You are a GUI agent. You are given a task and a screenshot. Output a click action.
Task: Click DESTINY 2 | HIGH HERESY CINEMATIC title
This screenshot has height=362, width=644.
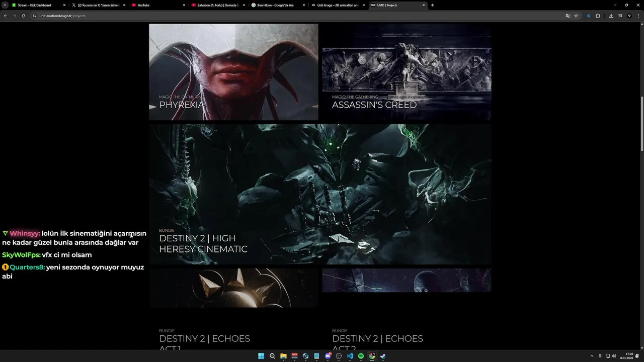pos(203,243)
